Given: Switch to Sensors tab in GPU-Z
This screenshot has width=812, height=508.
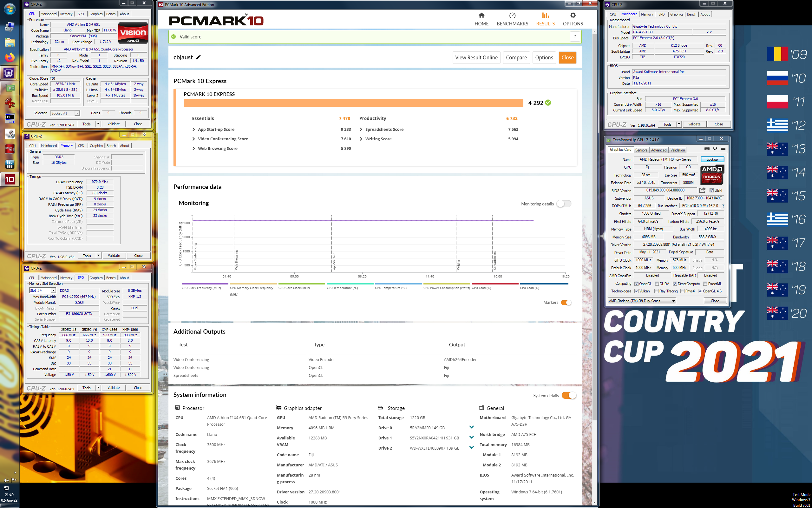Looking at the screenshot, I should 641,150.
